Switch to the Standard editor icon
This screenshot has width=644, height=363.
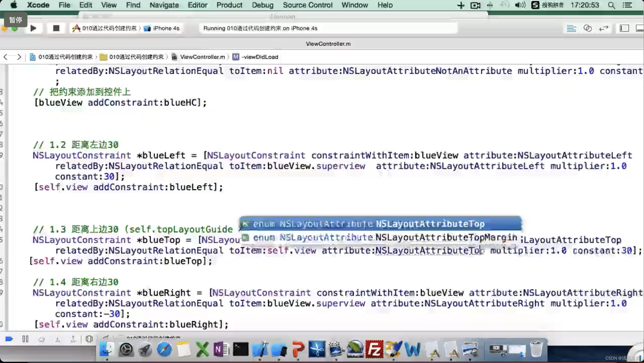571,28
